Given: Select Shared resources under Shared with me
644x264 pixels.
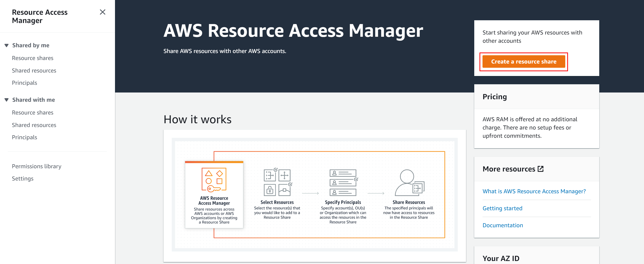Looking at the screenshot, I should pos(34,125).
